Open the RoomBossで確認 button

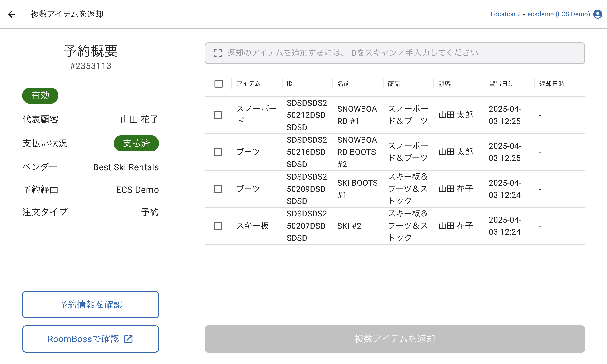pyautogui.click(x=90, y=339)
